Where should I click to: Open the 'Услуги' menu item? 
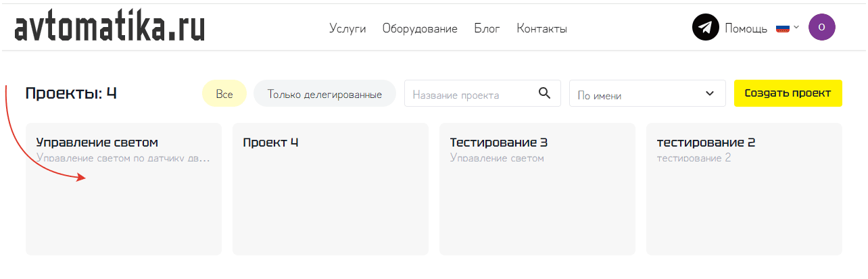[347, 28]
